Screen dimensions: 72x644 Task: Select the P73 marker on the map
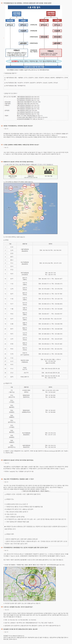pos(21,194)
